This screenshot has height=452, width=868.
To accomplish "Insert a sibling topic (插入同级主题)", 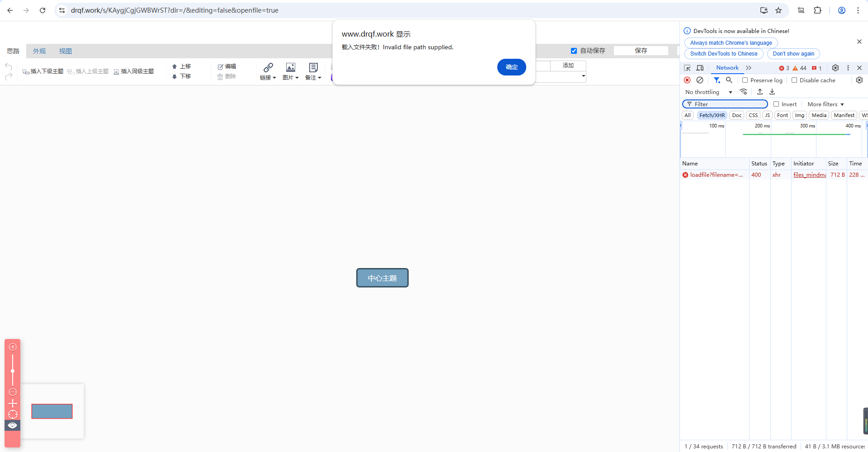I will [x=134, y=71].
